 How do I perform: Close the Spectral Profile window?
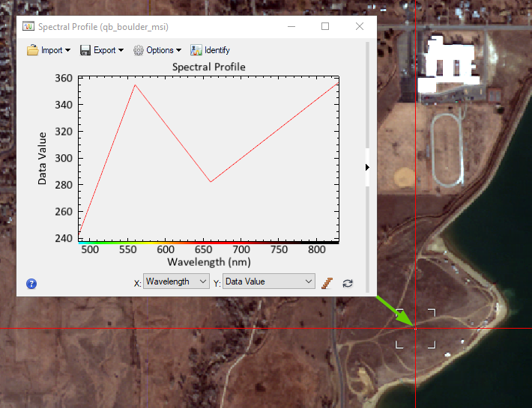(x=360, y=26)
